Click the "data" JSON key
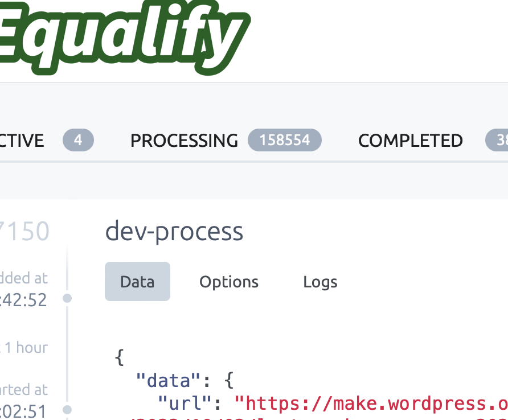Image resolution: width=508 pixels, height=420 pixels. tap(168, 380)
